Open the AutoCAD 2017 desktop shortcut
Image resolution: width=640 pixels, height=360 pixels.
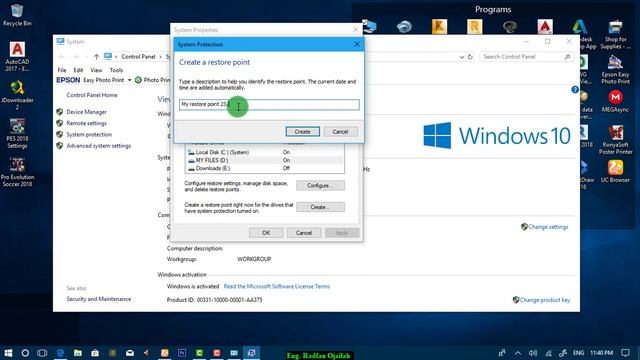[x=17, y=56]
